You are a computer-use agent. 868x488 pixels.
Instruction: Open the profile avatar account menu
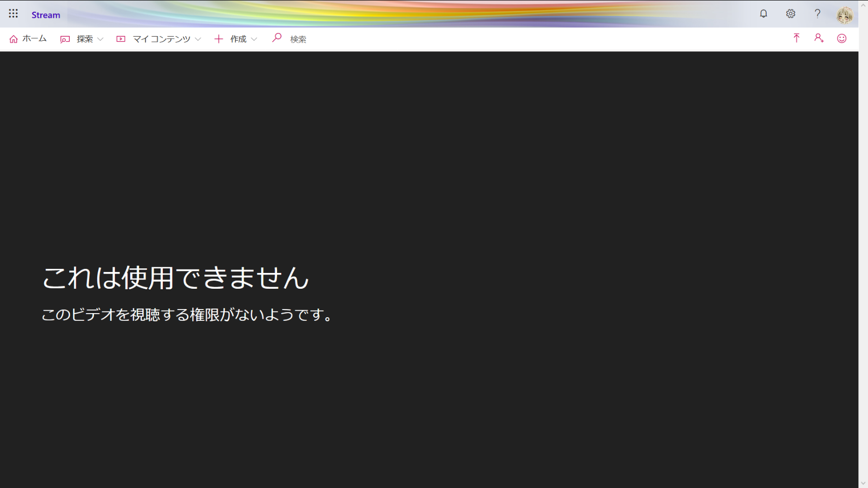(x=845, y=15)
